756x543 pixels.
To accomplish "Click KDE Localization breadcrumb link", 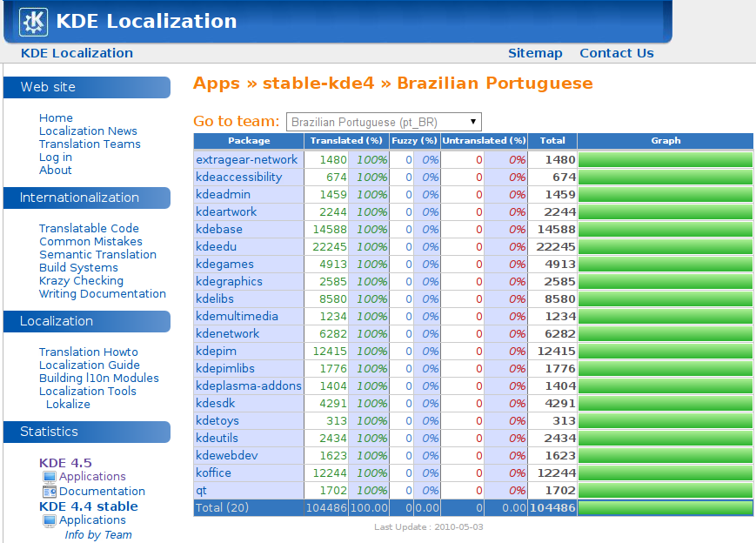I will (77, 53).
